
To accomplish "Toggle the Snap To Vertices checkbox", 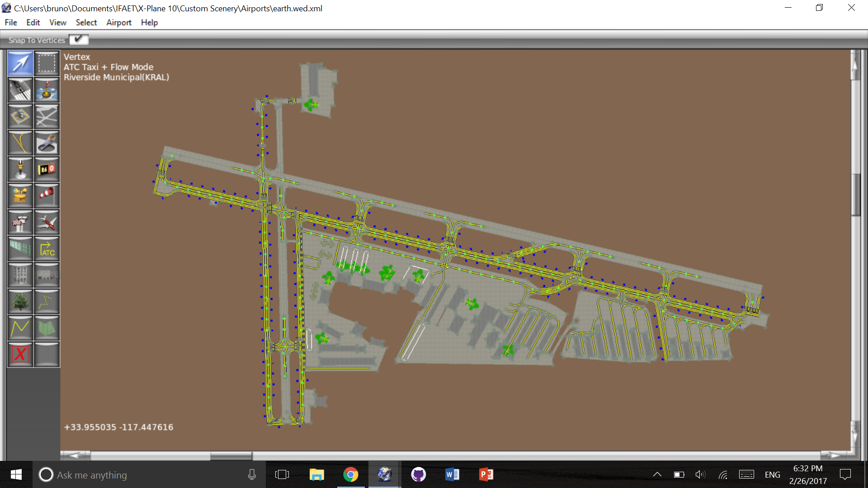I will [79, 40].
